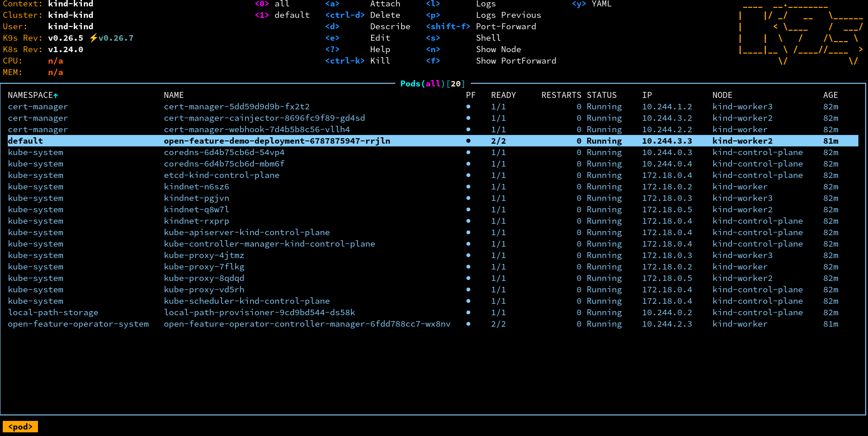868x436 pixels.
Task: Click port-forward dot for local-path-provisioner pod
Action: (468, 312)
